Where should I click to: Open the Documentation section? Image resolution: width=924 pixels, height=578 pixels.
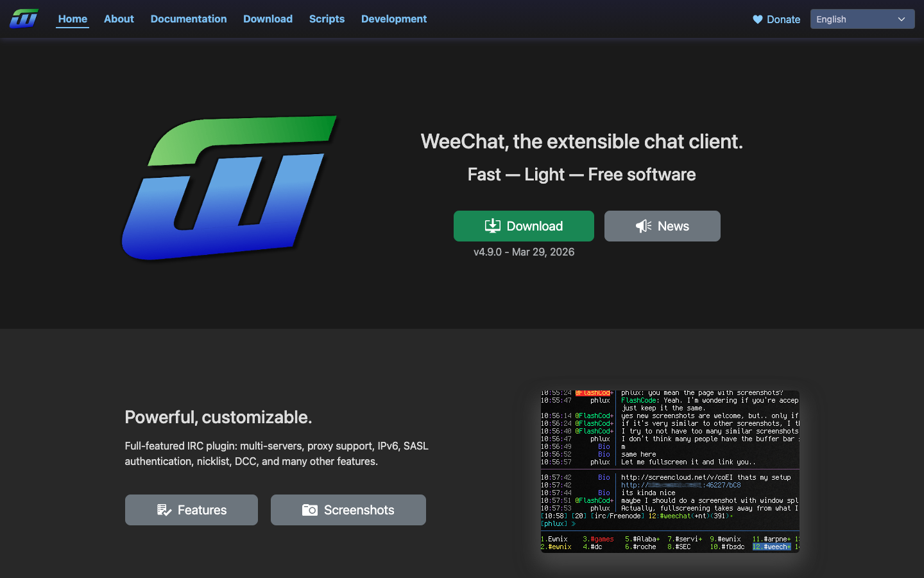(x=188, y=19)
